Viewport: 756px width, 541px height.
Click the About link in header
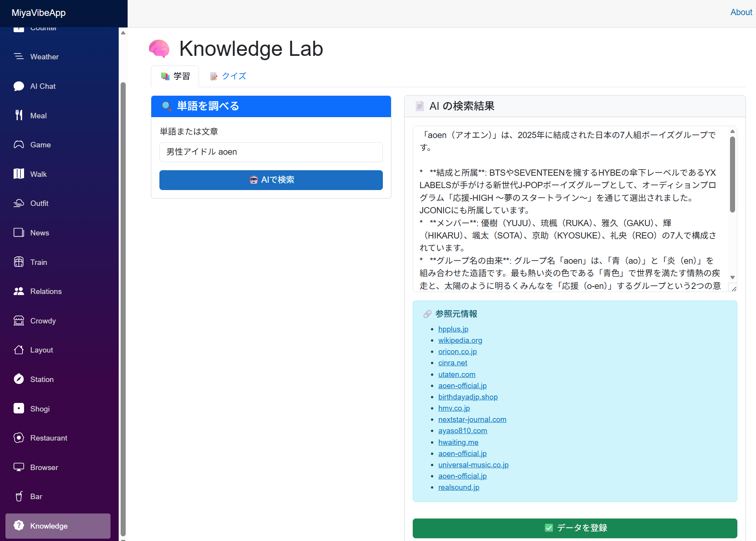741,12
